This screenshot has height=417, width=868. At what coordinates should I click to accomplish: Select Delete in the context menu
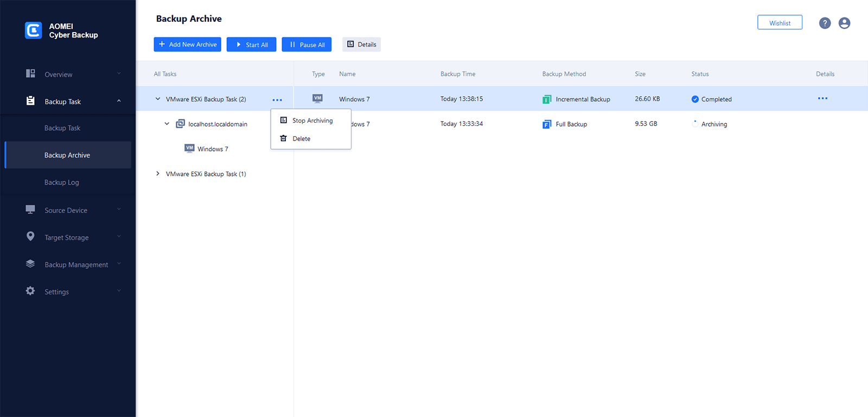pos(301,138)
